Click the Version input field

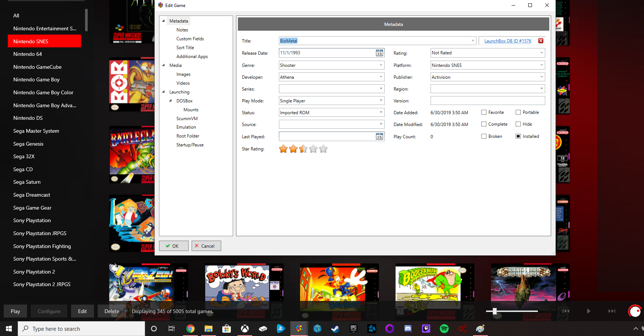click(488, 101)
